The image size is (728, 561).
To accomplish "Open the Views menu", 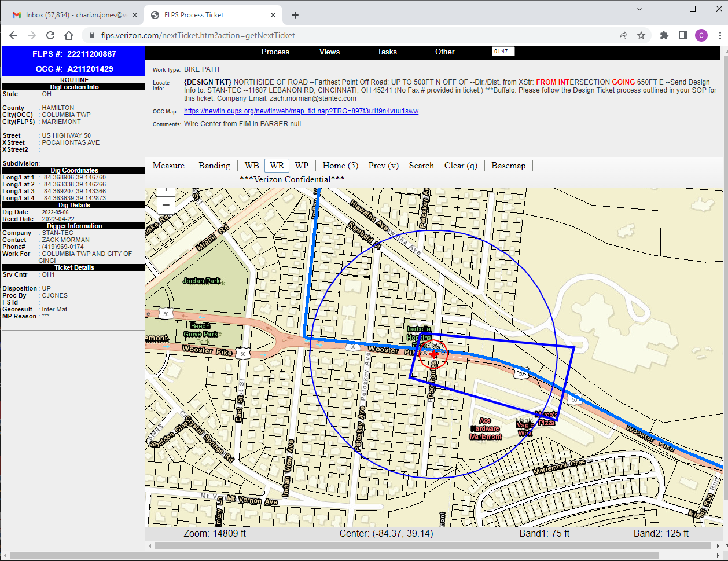I will tap(329, 52).
